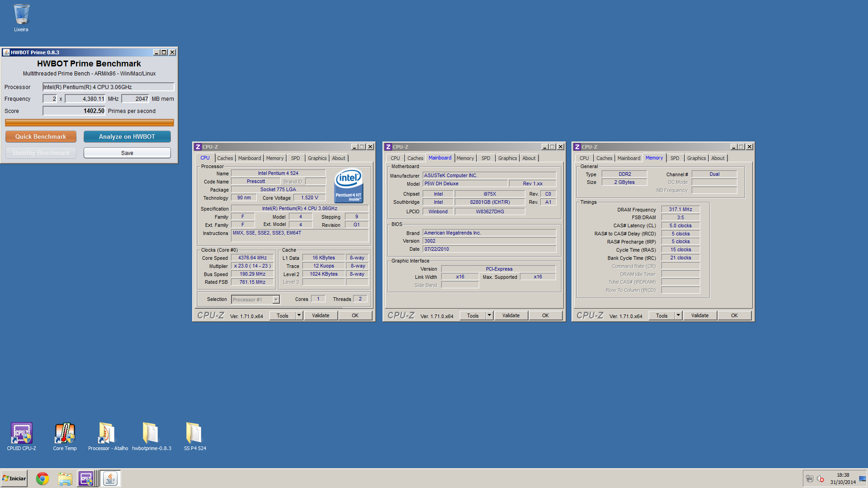Switch to CPU-Z taskbar icon
868x488 pixels.
coord(86,479)
